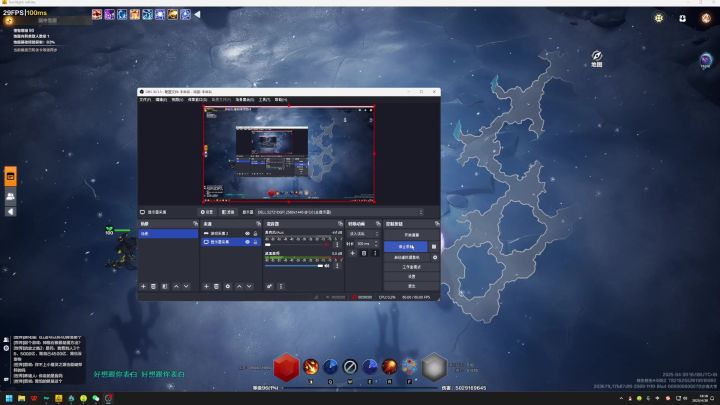Add a new source with Sources plus icon

click(206, 287)
